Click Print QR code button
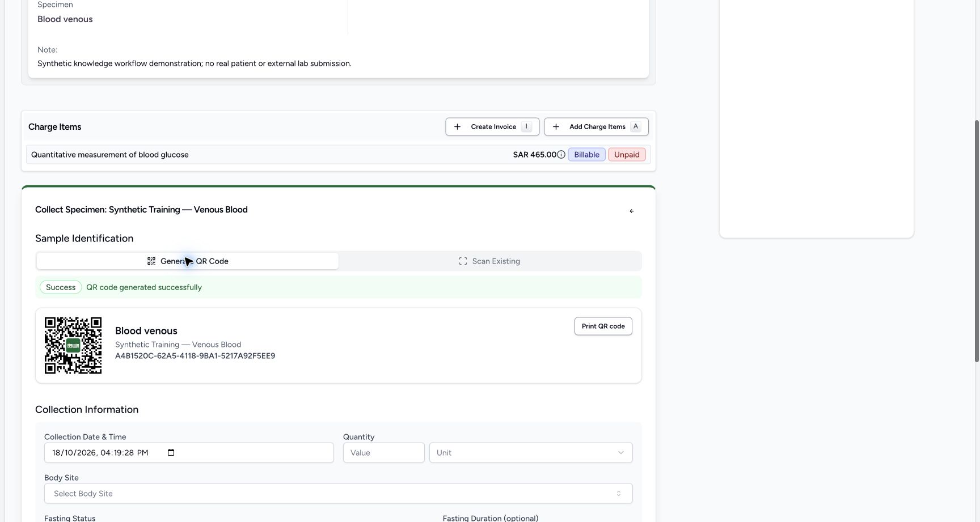The width and height of the screenshot is (980, 522). coord(603,326)
